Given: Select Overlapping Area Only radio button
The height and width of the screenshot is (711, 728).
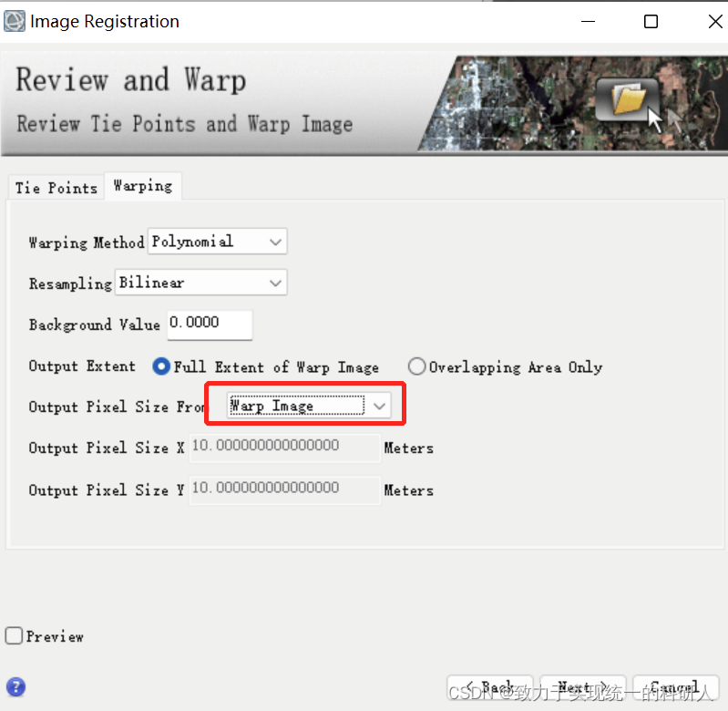Looking at the screenshot, I should (x=416, y=366).
